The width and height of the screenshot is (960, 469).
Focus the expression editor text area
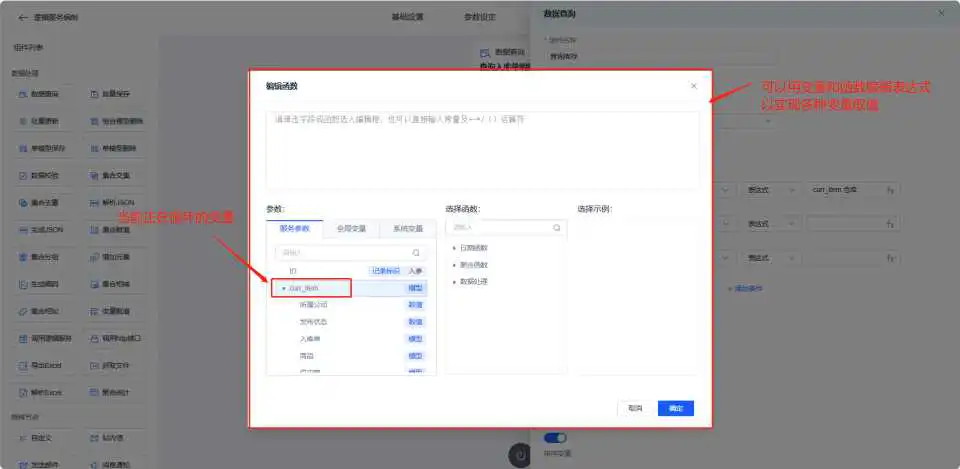tap(482, 150)
